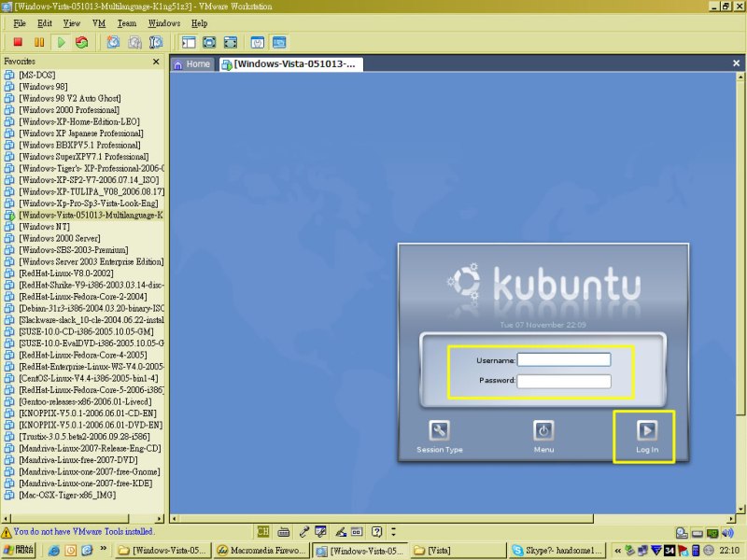Click the Username input field

pyautogui.click(x=564, y=359)
